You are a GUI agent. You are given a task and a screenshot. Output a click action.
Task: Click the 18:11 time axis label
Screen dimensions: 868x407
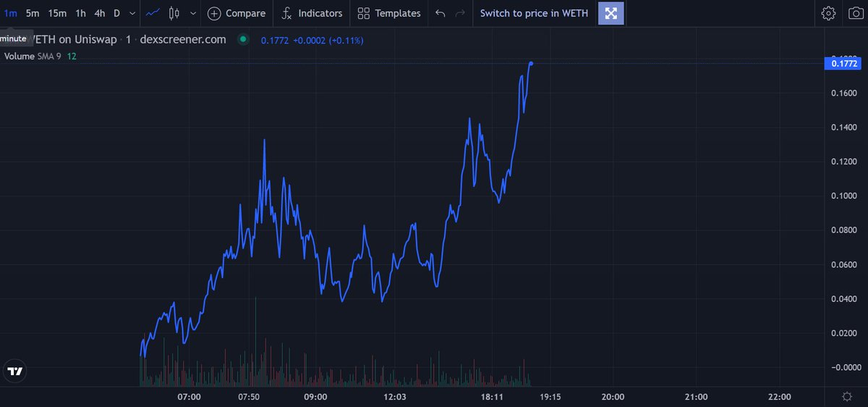tap(491, 397)
